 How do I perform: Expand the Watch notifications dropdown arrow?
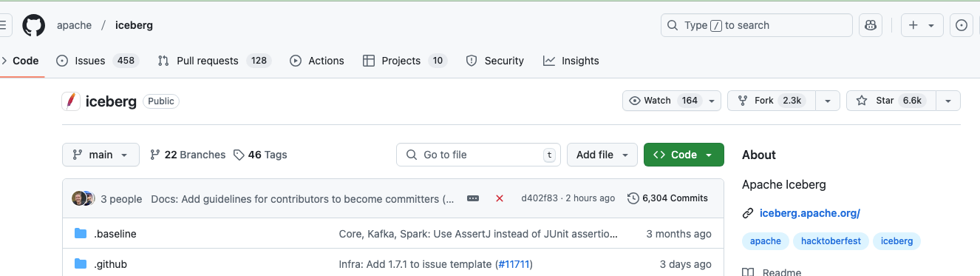click(712, 101)
